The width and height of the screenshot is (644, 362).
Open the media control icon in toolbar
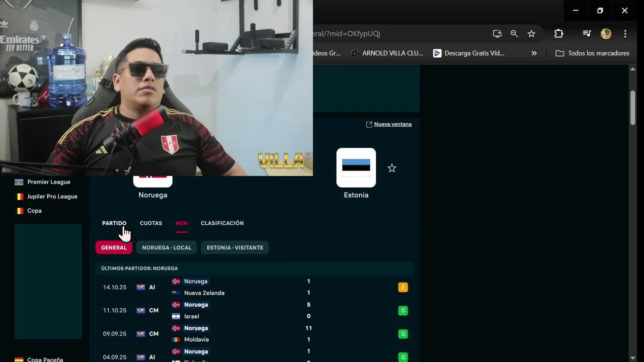pyautogui.click(x=587, y=34)
